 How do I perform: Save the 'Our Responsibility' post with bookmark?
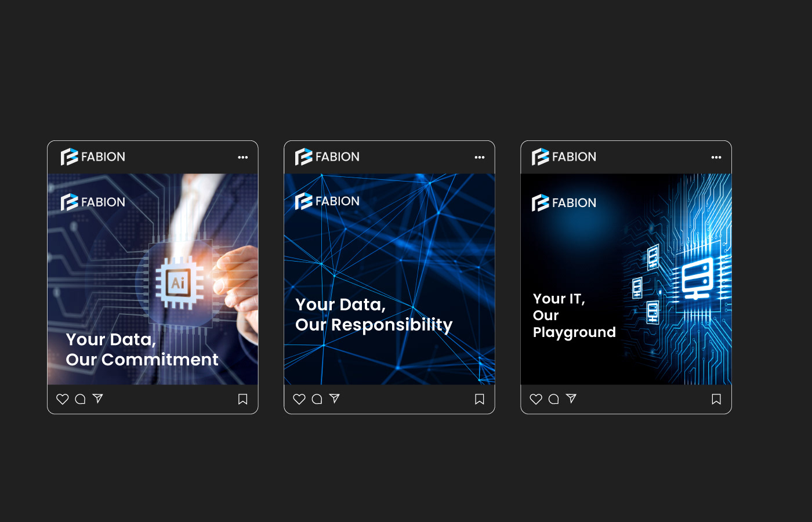[x=480, y=399]
